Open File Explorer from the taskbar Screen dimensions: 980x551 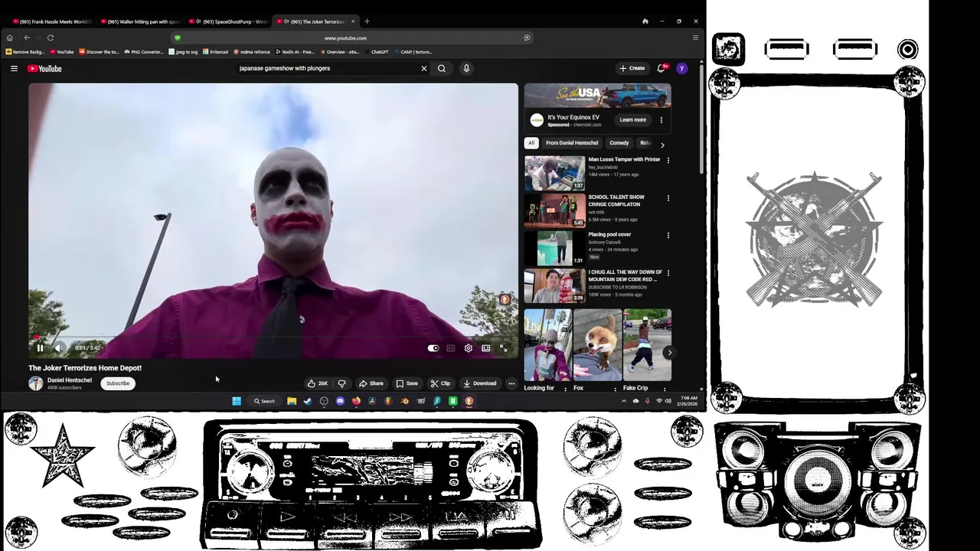click(292, 401)
